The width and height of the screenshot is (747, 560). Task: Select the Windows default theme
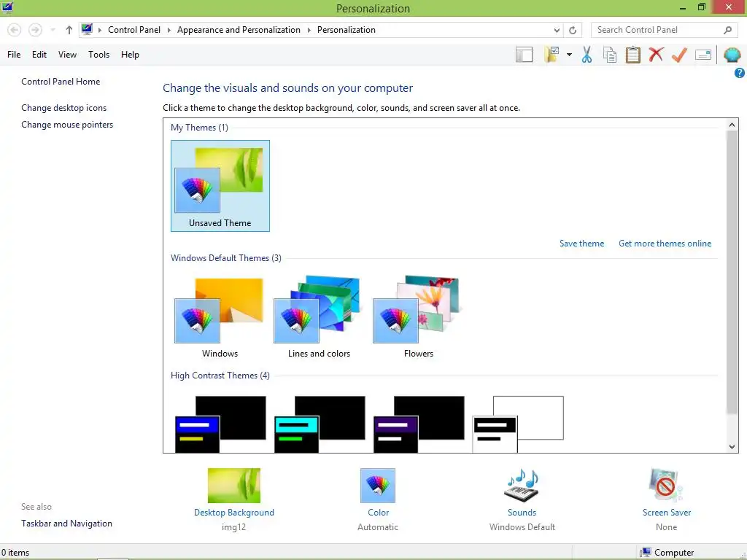[x=220, y=316]
